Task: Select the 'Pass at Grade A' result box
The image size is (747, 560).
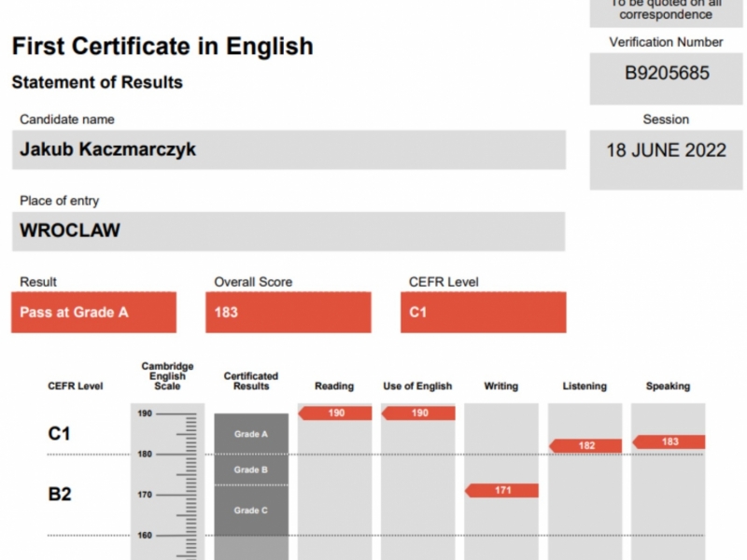Action: click(94, 313)
